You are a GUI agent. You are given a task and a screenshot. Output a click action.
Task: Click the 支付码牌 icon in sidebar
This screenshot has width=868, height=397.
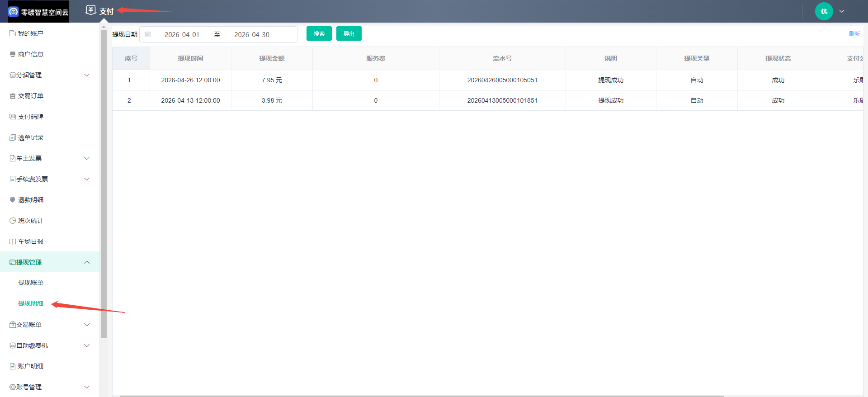13,117
